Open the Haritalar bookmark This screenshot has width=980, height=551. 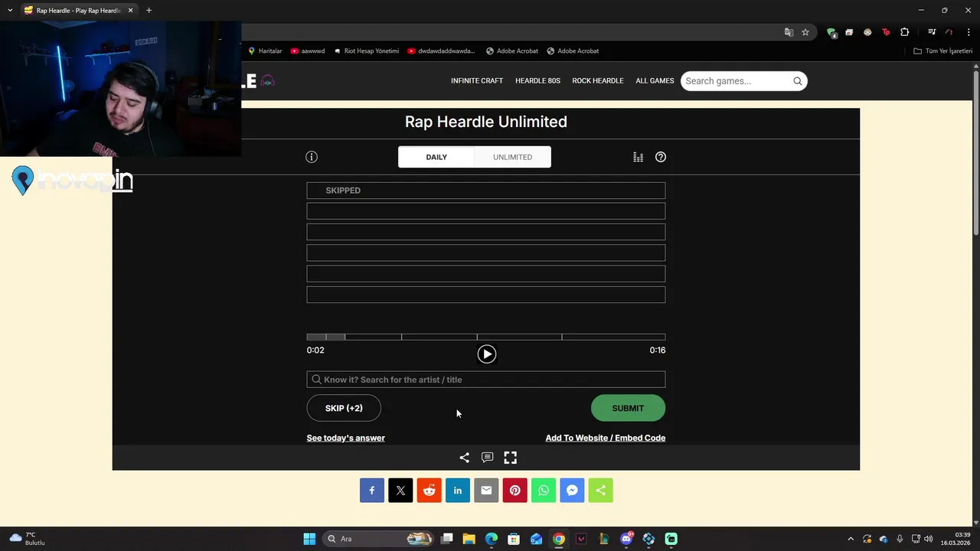(265, 51)
